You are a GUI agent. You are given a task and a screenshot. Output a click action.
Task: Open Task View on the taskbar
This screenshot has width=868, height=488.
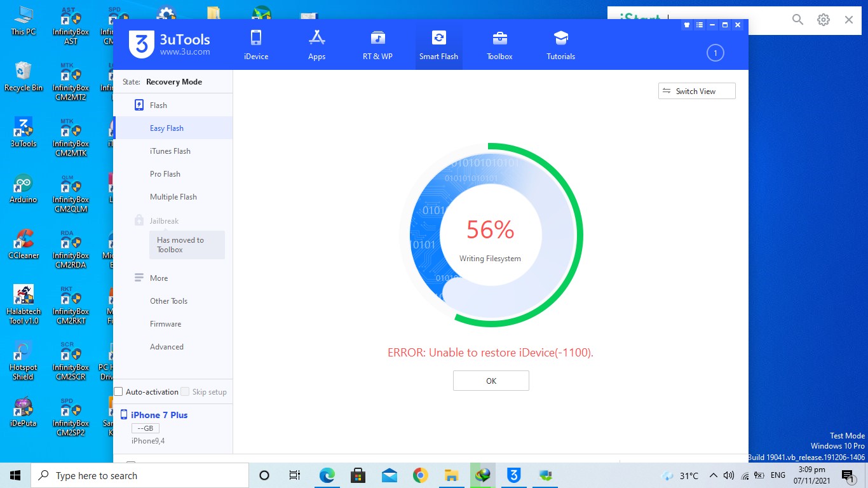tap(295, 475)
